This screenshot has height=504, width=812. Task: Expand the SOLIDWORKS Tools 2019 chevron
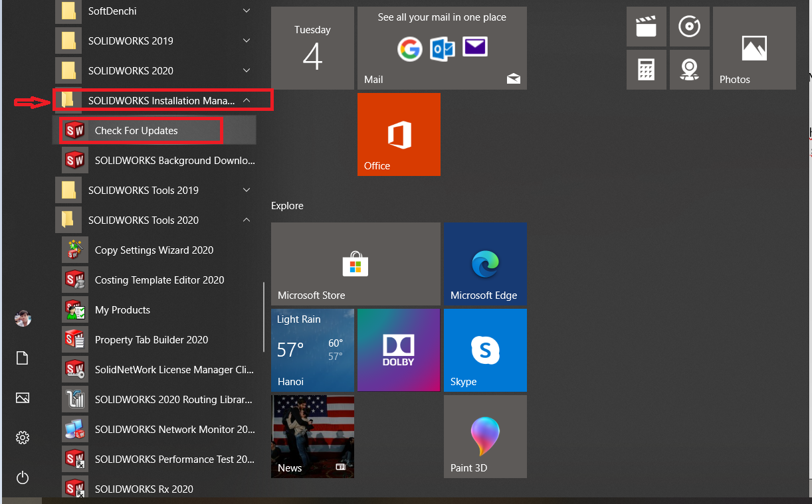click(x=247, y=190)
